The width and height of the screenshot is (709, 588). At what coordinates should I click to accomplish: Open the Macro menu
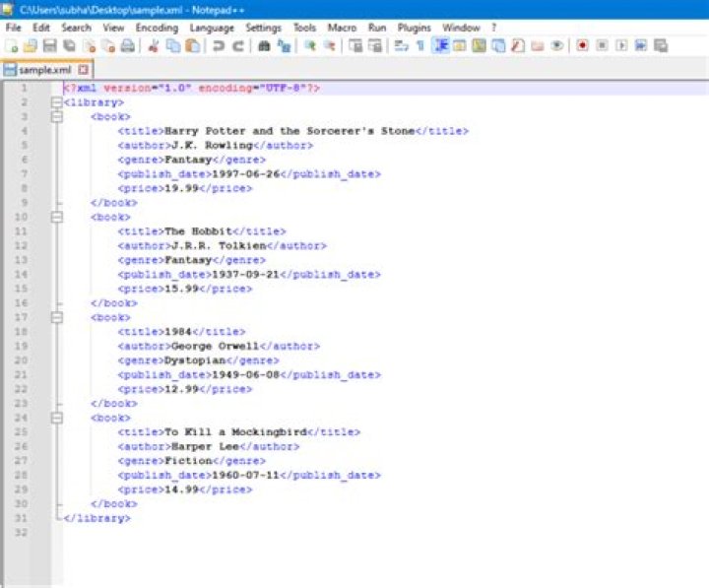click(342, 28)
